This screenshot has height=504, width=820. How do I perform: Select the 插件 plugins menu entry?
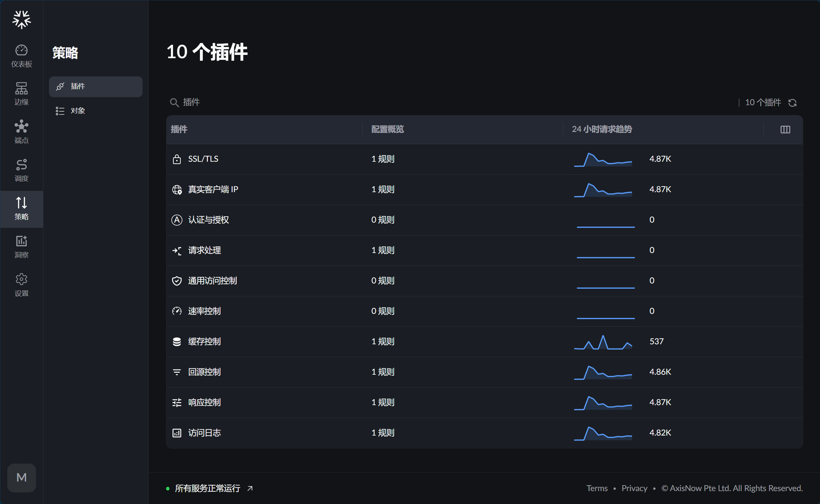pyautogui.click(x=96, y=87)
